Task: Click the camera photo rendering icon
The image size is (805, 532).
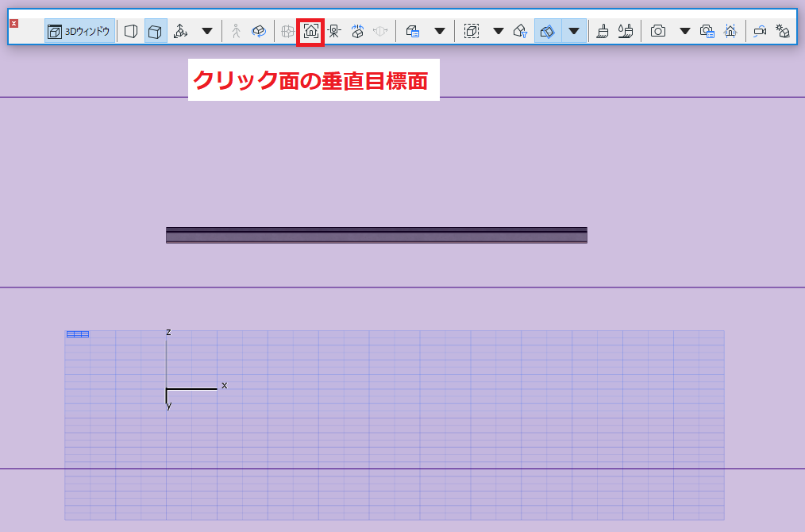Action: (x=657, y=31)
